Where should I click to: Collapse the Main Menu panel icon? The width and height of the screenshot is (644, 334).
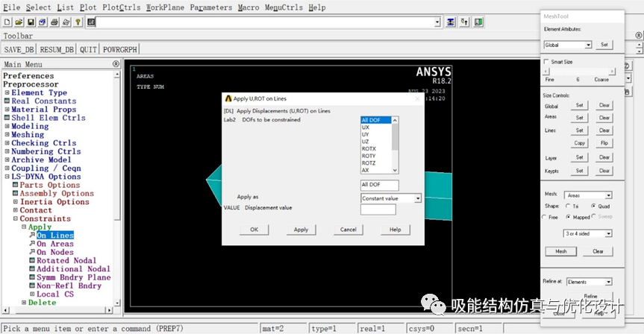click(x=116, y=64)
